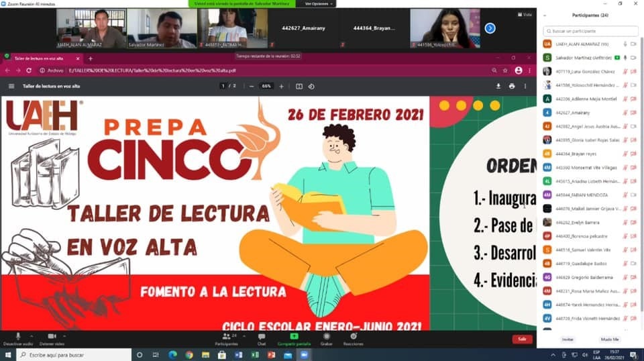
Task: Open PowerPoint from taskbar
Action: click(271, 355)
